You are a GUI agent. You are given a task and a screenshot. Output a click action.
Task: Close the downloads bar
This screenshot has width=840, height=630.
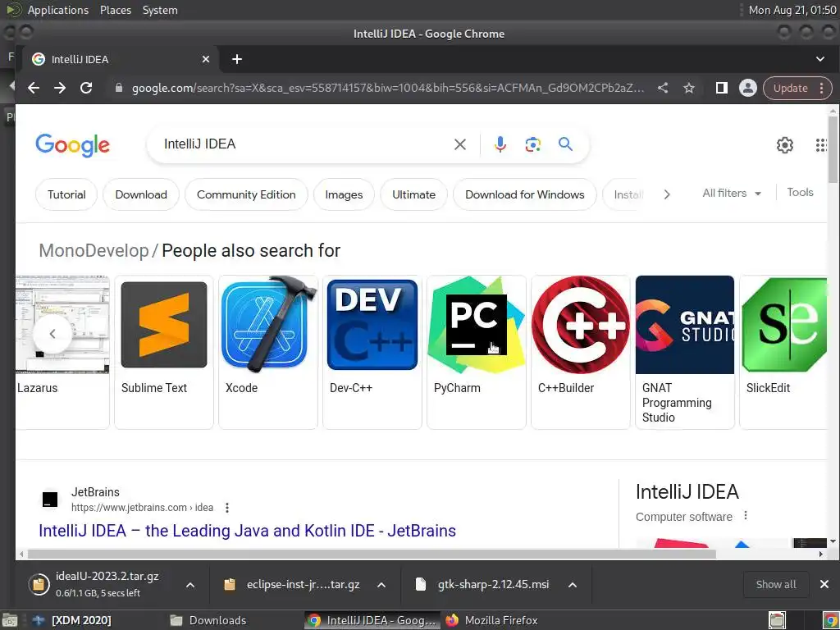coord(824,584)
